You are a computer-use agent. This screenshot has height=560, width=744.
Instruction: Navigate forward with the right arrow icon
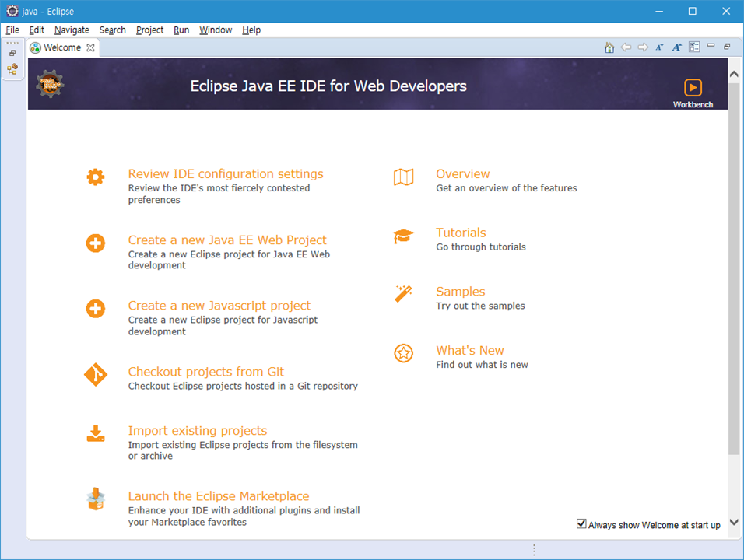point(643,47)
